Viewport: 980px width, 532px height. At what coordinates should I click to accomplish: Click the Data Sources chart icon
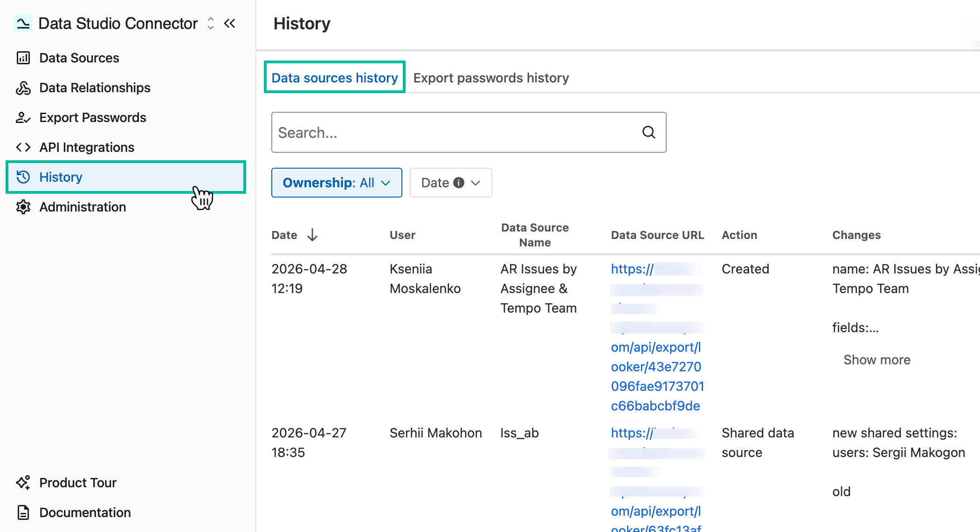(x=23, y=58)
